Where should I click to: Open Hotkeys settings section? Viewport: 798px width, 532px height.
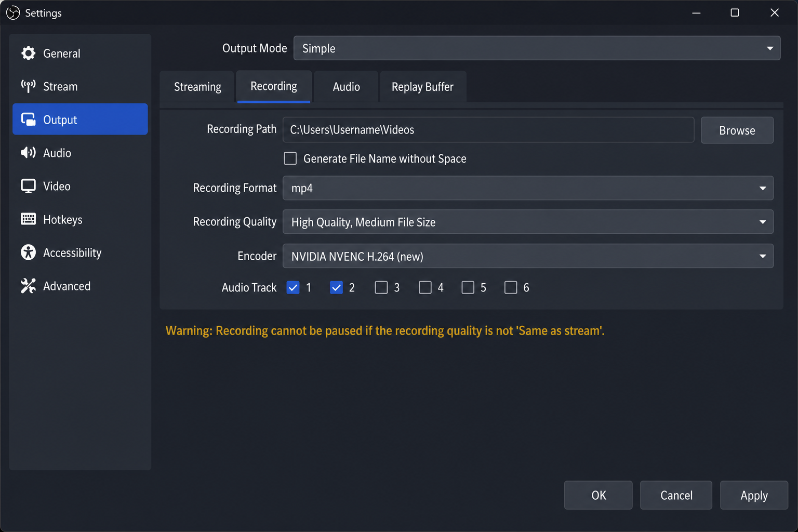click(80, 219)
